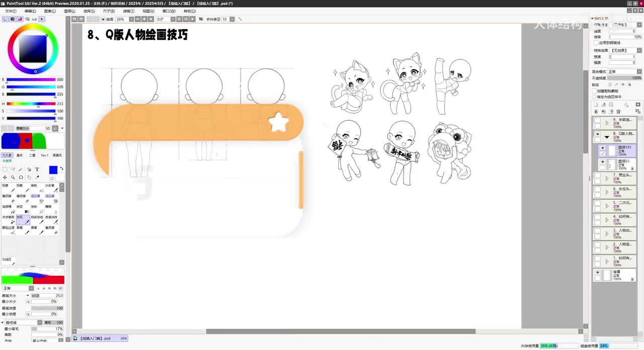644x350 pixels.
Task: Open the 文件(F) menu
Action: (x=11, y=11)
